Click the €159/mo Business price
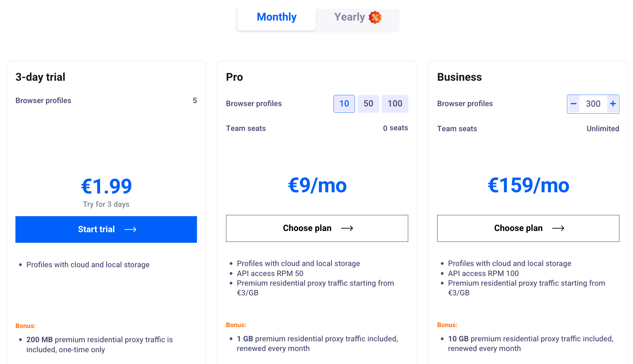 pyautogui.click(x=528, y=185)
